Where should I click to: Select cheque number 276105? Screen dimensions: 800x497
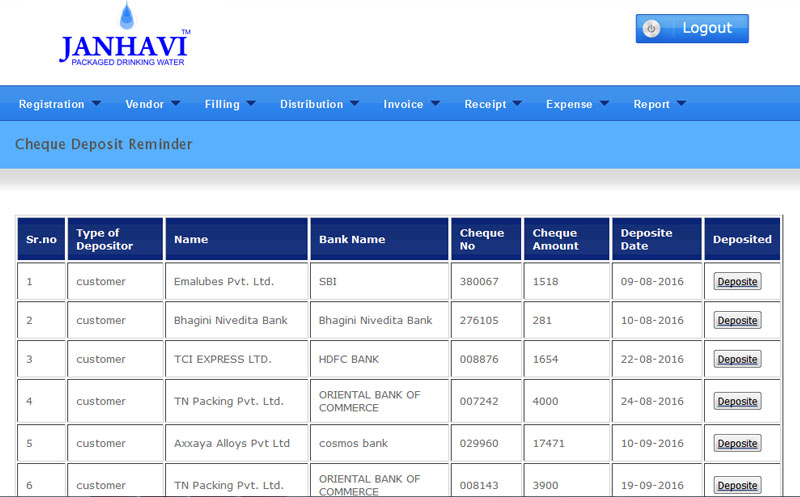point(486,320)
